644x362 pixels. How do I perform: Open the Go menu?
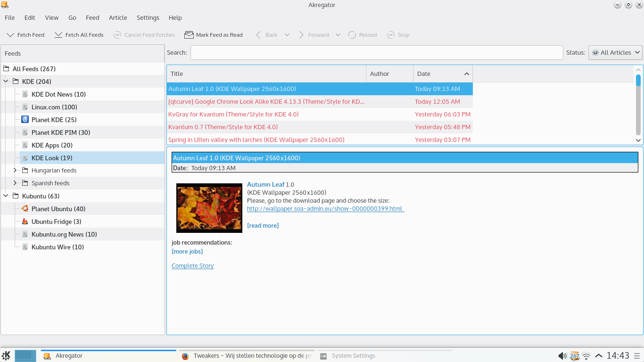[x=72, y=17]
